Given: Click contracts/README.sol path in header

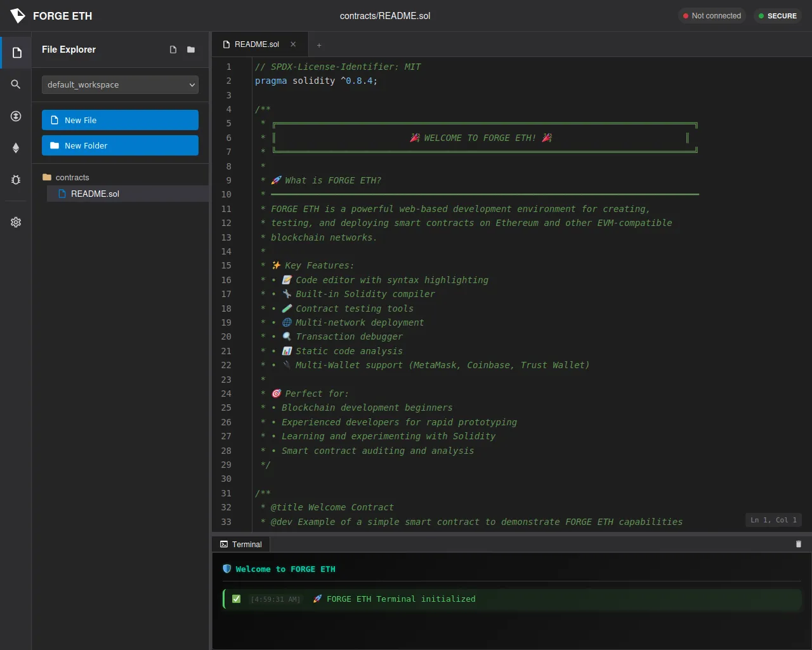Looking at the screenshot, I should click(385, 16).
